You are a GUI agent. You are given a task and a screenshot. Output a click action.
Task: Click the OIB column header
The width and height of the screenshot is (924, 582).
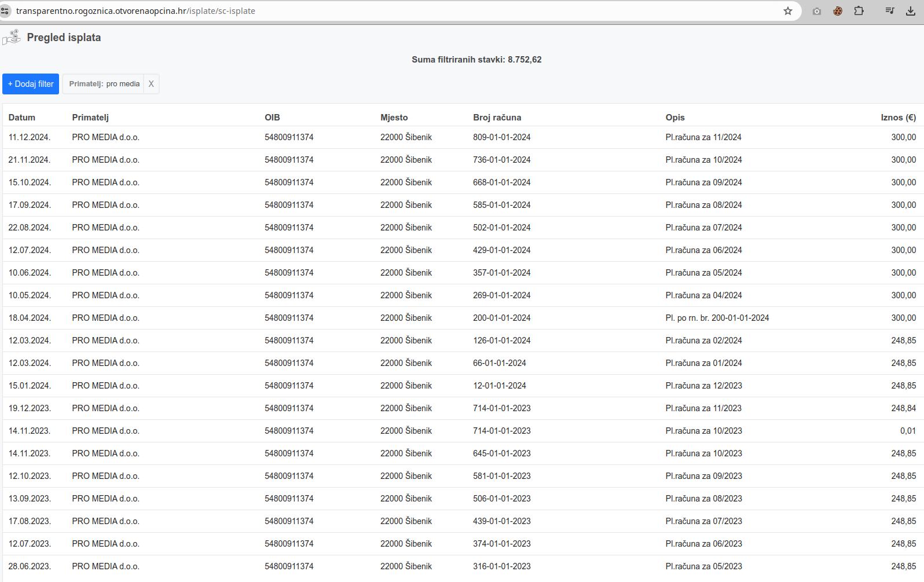click(x=272, y=118)
